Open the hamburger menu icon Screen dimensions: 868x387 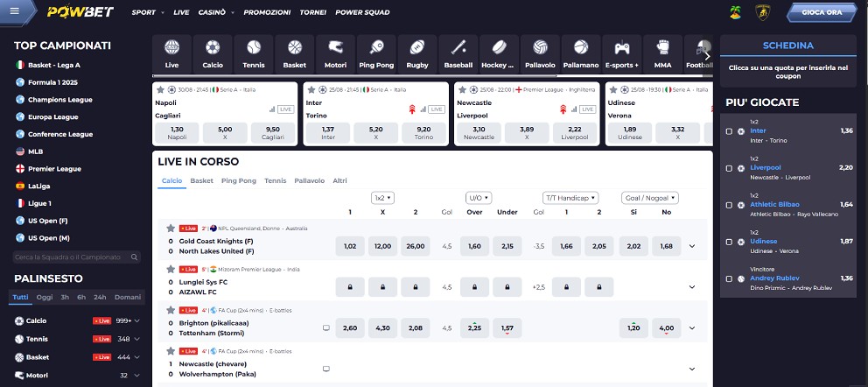pyautogui.click(x=19, y=12)
